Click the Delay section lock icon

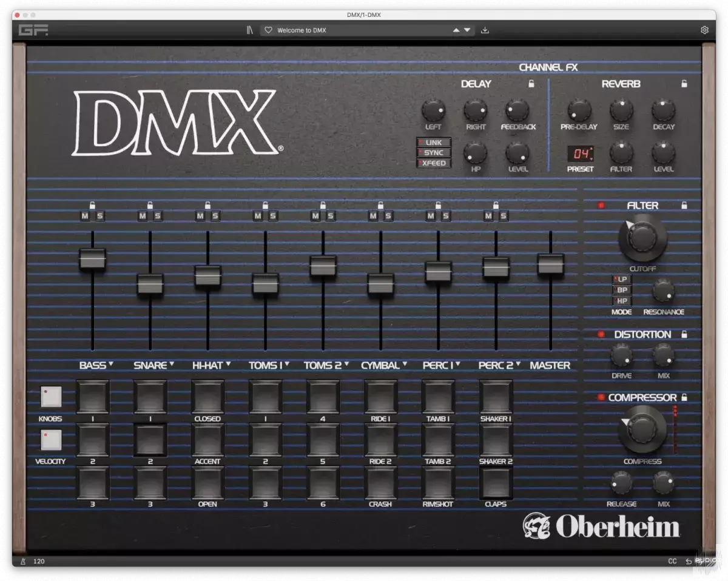point(531,84)
